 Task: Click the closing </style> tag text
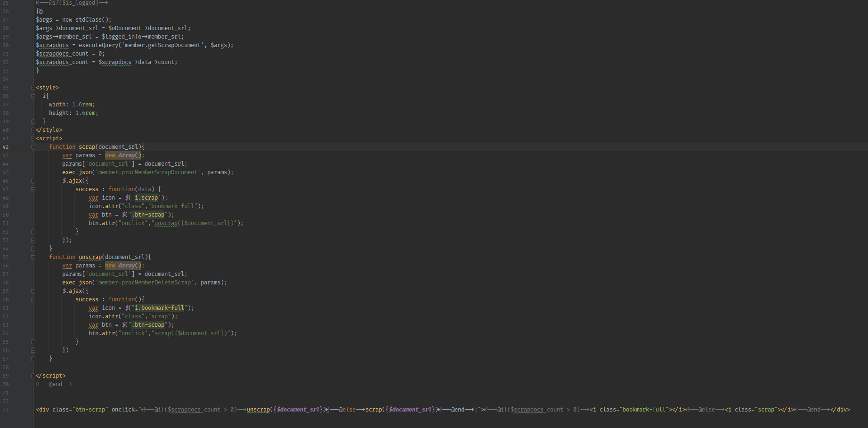(49, 130)
